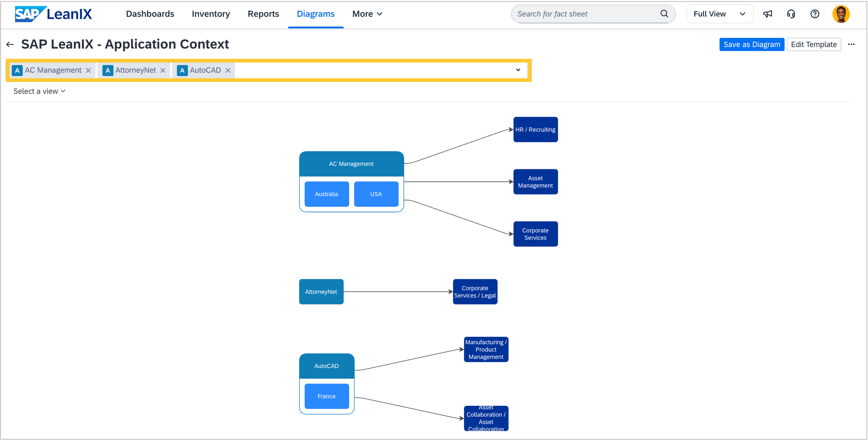
Task: Remove the AttorneyNet tag
Action: coord(163,70)
